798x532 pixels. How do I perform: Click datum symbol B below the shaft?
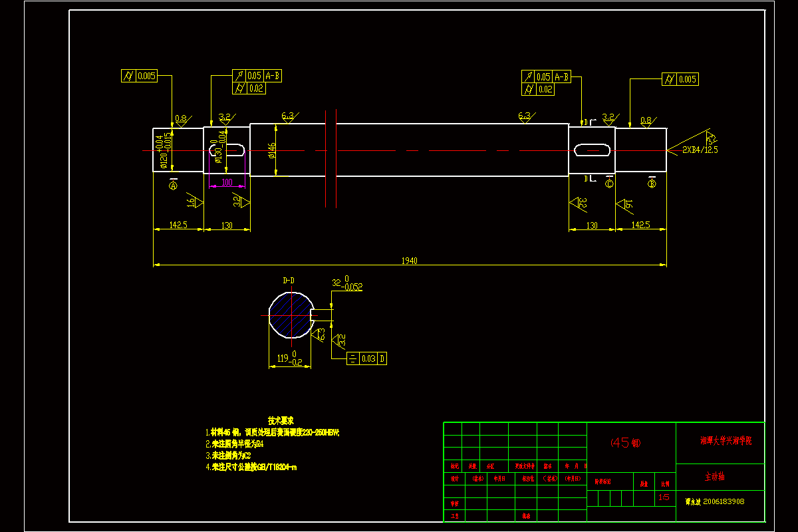pyautogui.click(x=651, y=182)
